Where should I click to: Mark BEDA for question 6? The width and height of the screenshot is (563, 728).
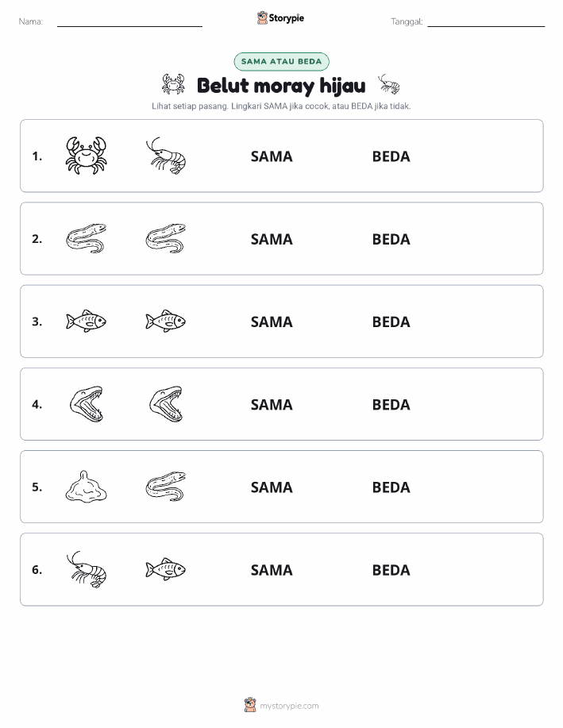click(391, 570)
